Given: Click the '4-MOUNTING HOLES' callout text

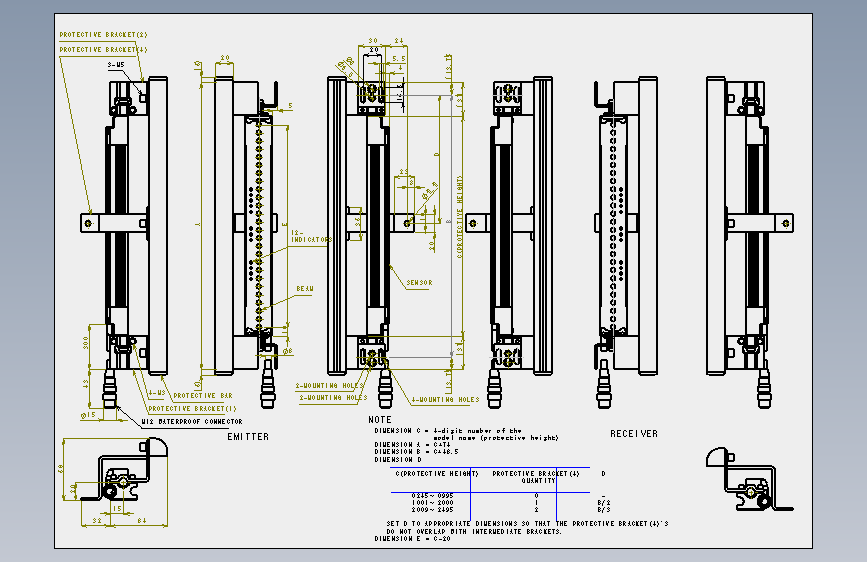Looking at the screenshot, I should pyautogui.click(x=445, y=399).
